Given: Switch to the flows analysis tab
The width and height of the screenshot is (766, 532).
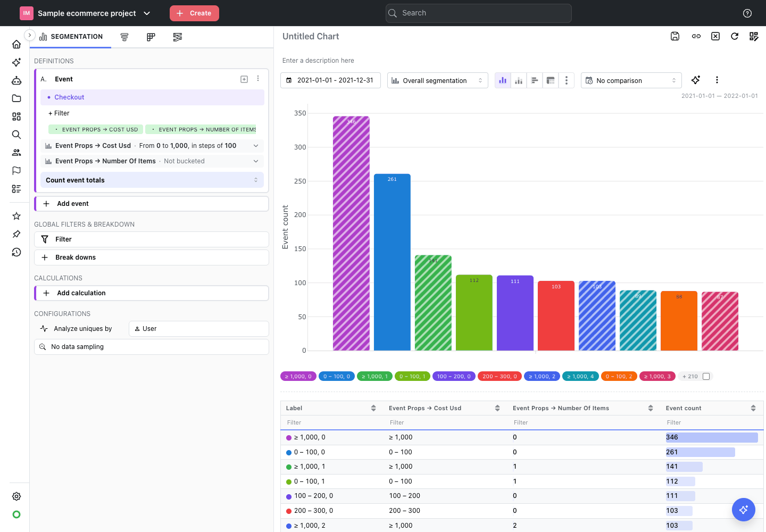Looking at the screenshot, I should coord(178,37).
